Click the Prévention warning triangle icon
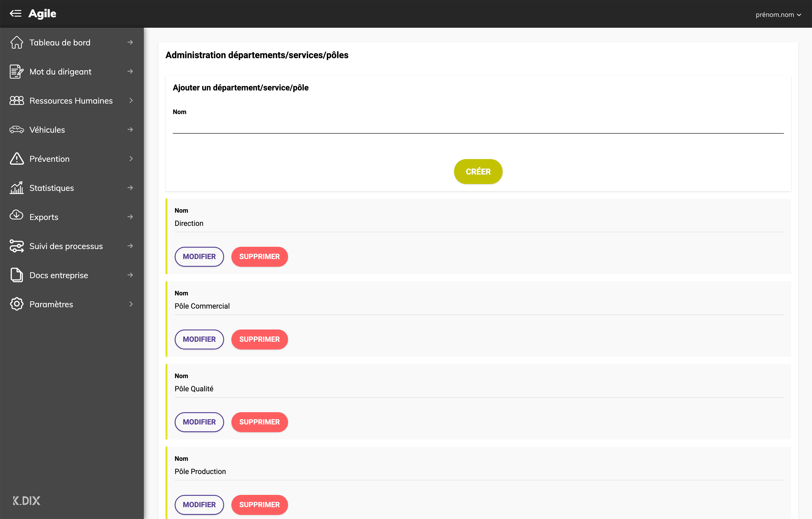Viewport: 812px width, 519px height. pyautogui.click(x=17, y=158)
